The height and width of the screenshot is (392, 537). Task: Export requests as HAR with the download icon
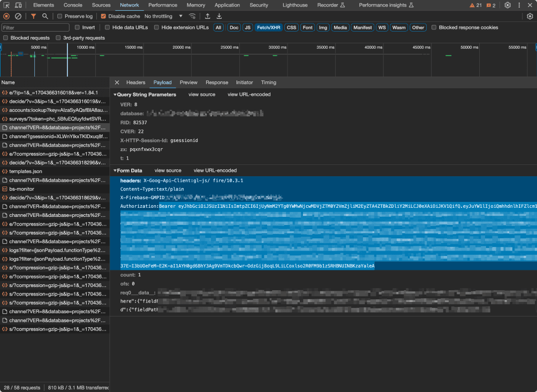point(219,17)
